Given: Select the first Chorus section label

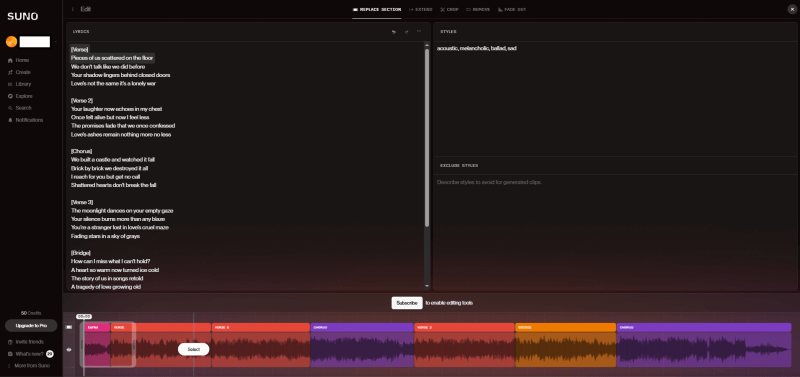Looking at the screenshot, I should point(362,328).
